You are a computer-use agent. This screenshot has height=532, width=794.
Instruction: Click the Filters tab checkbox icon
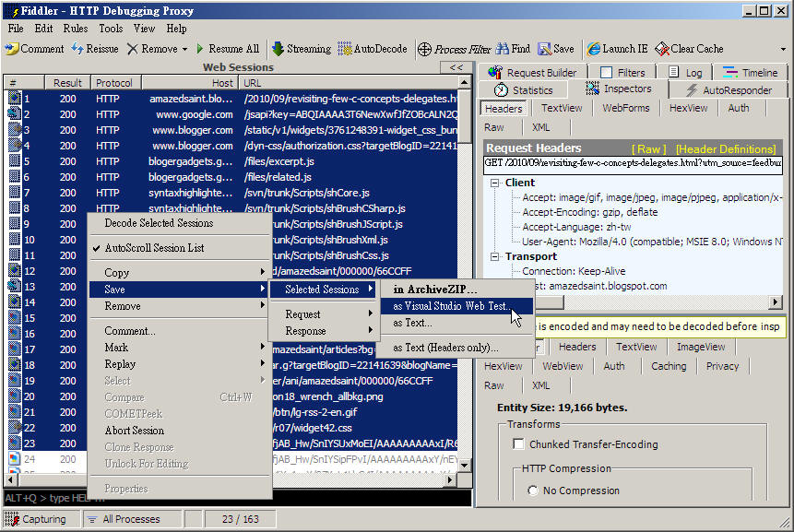(606, 73)
